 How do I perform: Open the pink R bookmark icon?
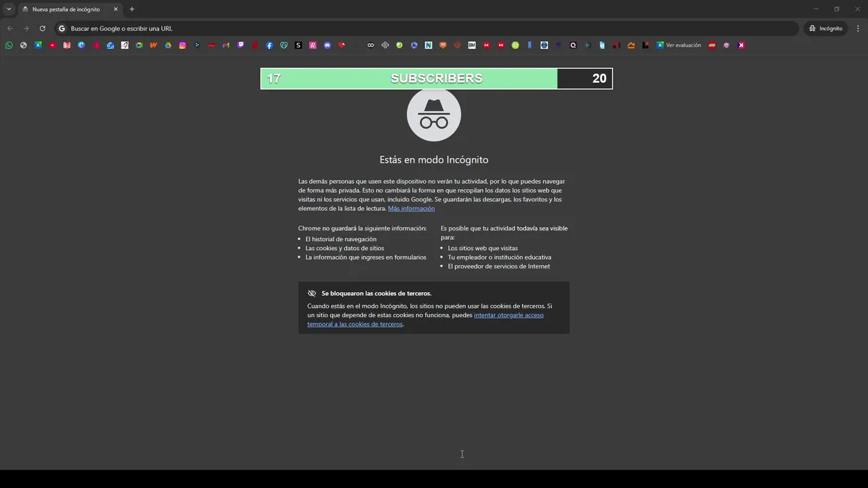click(313, 45)
